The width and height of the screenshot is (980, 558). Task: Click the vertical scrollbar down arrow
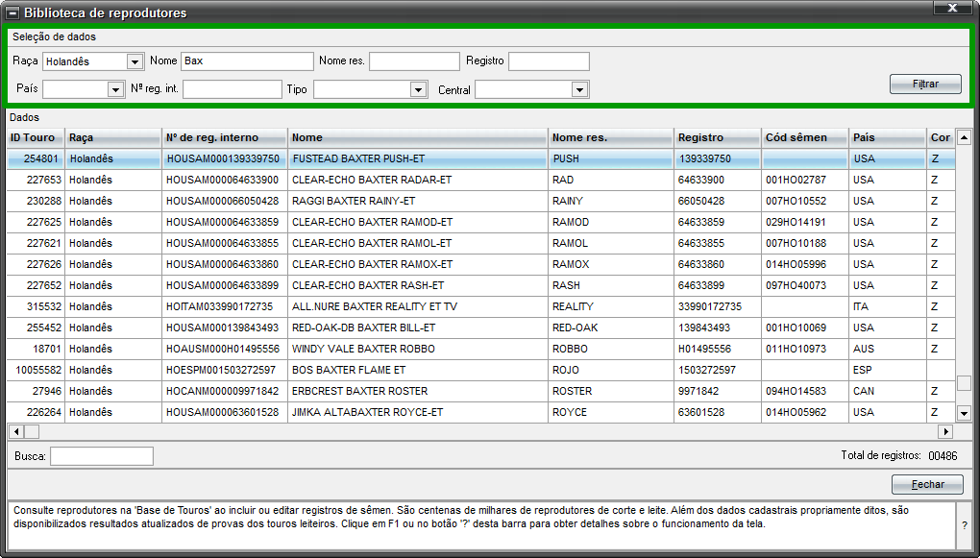point(964,412)
